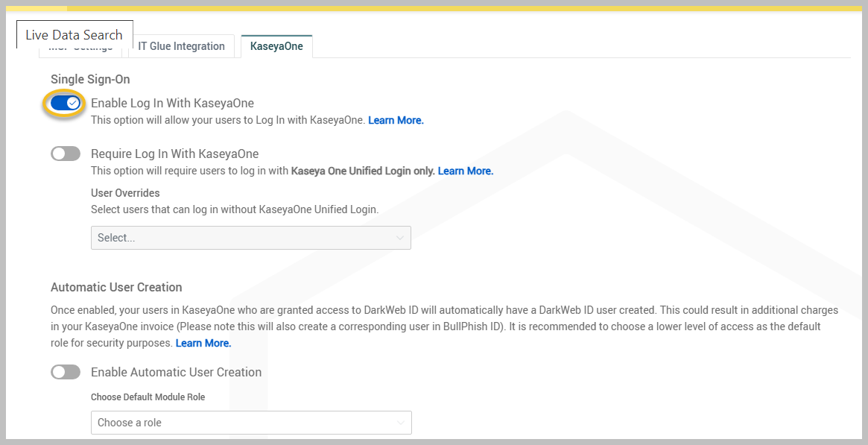Screen dimensions: 868x445
Task: Click the chevron arrow in Choose a role field
Action: pos(401,423)
